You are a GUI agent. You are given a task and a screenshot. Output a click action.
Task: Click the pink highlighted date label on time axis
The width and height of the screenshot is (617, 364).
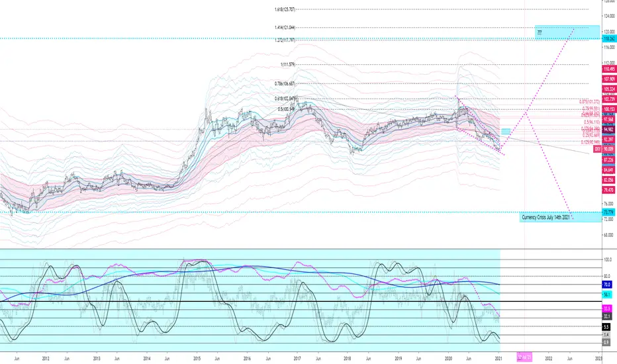pyautogui.click(x=524, y=357)
